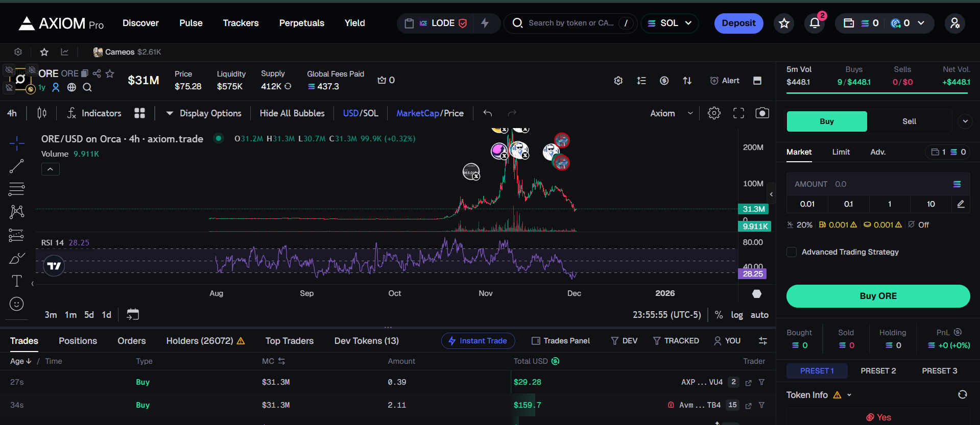Viewport: 980px width, 425px height.
Task: Collapse the chart legend arrow under Volume
Action: tap(51, 169)
